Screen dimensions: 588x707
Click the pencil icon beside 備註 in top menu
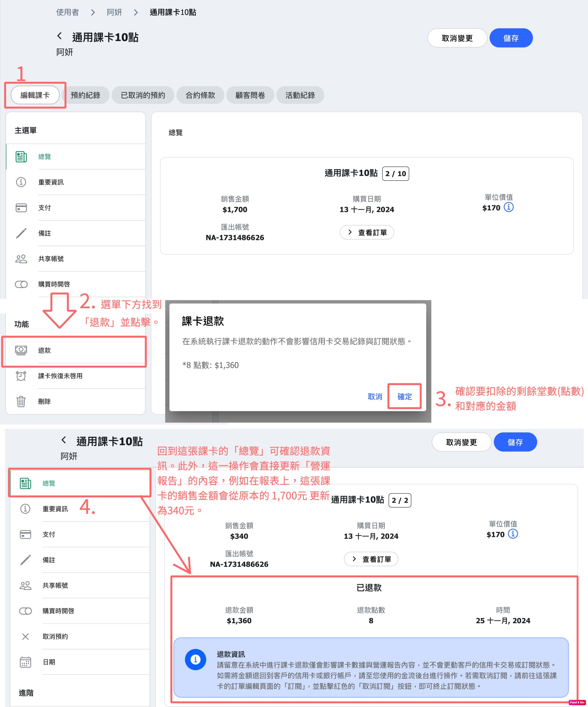tap(21, 233)
